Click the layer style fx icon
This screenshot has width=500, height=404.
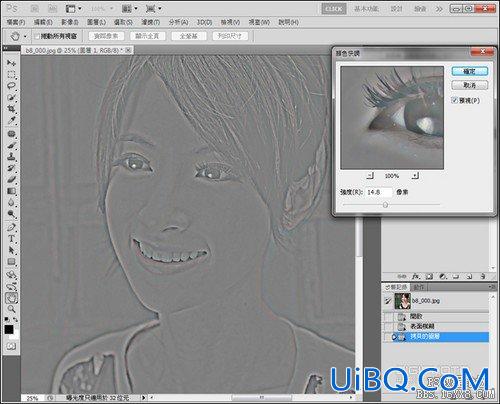(x=416, y=276)
